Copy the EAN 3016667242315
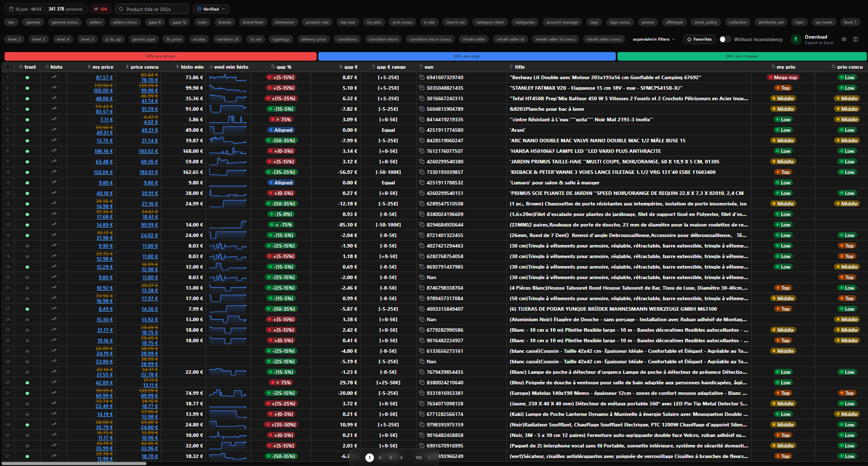This screenshot has width=868, height=466. click(422, 99)
